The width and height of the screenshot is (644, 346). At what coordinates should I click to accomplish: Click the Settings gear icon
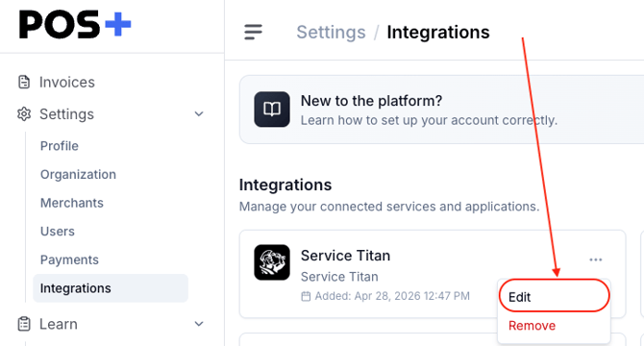pos(24,114)
